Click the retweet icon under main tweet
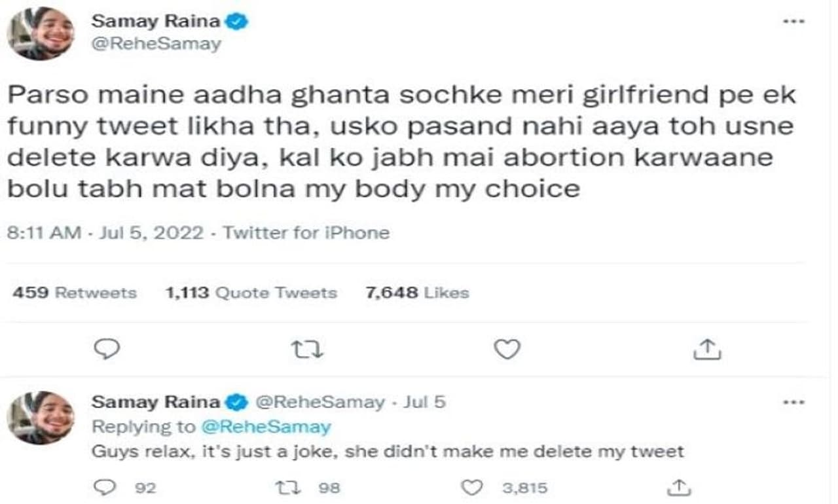The height and width of the screenshot is (504, 838). (306, 351)
